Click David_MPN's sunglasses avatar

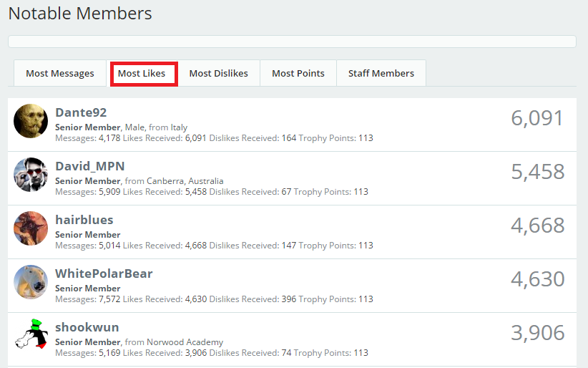coord(31,175)
